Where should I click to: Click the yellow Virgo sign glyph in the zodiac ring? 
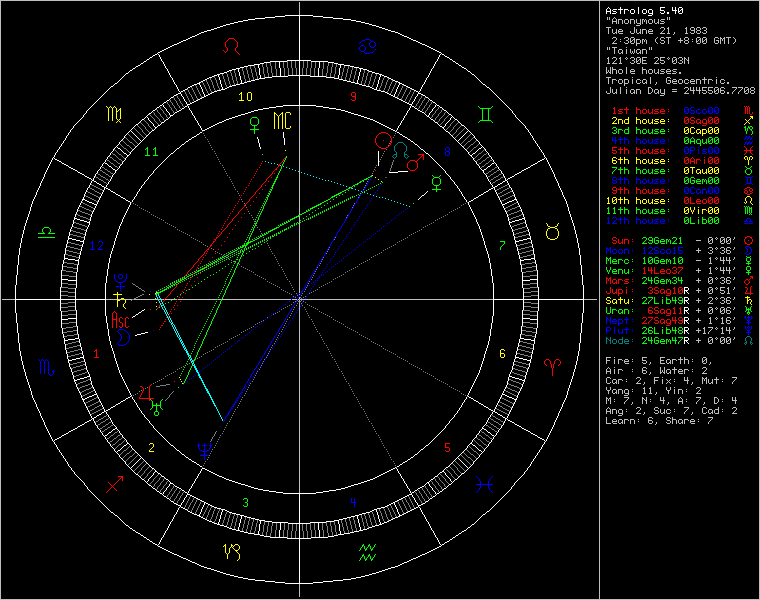pos(114,114)
